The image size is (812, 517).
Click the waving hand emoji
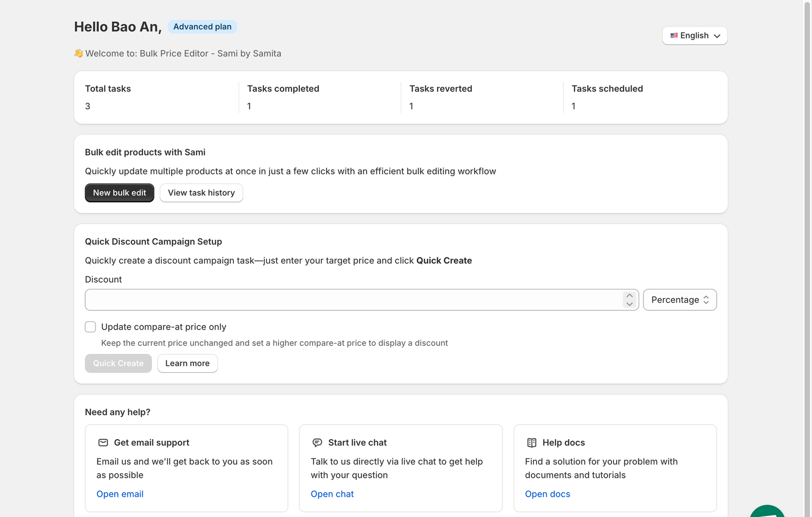(79, 53)
